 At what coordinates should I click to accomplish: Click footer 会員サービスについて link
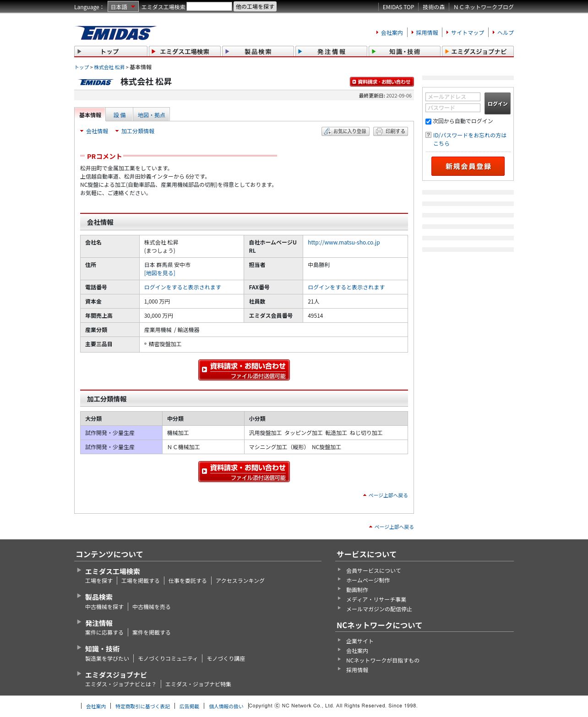373,571
